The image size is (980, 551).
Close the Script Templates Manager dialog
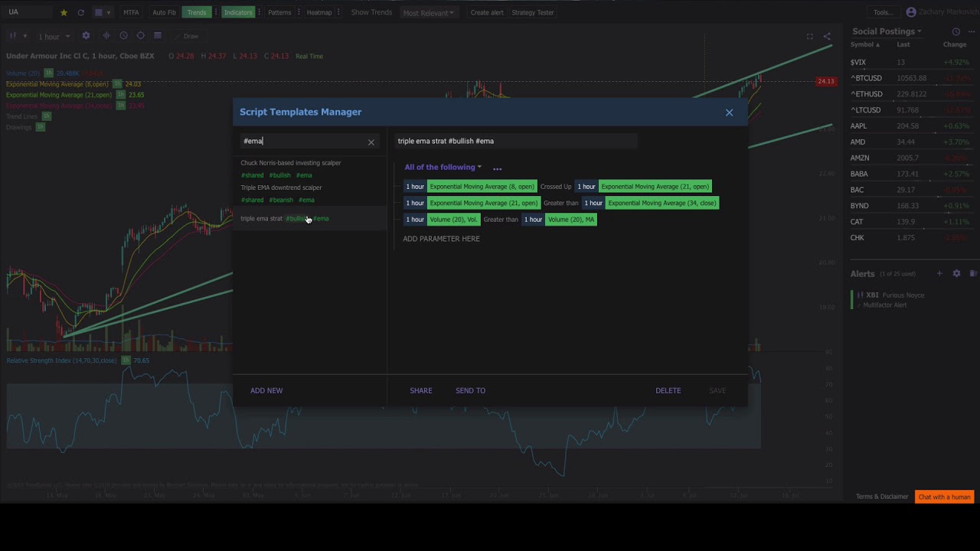[729, 112]
